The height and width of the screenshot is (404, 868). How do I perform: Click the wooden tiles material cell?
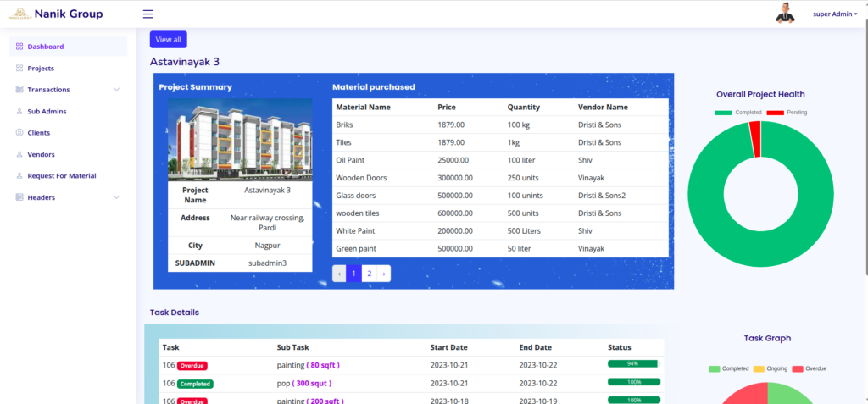(358, 213)
